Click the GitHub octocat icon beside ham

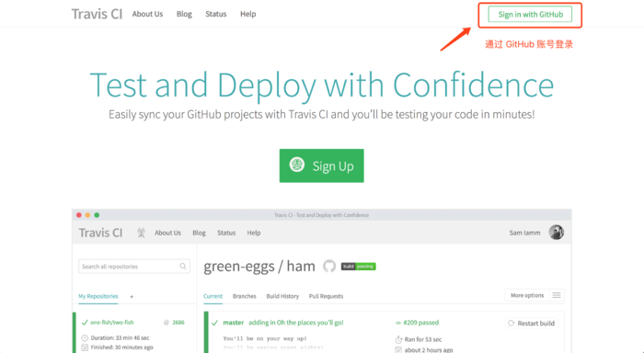[x=329, y=266]
